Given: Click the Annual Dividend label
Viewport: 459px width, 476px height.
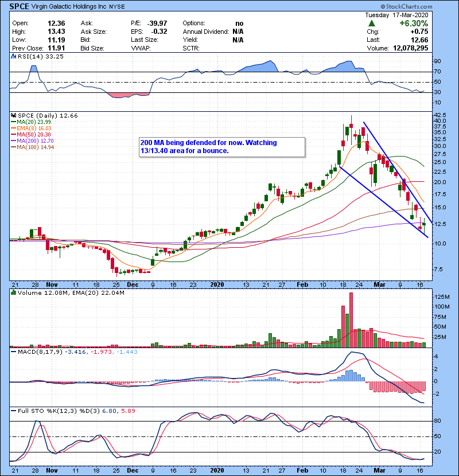Looking at the screenshot, I should point(205,32).
